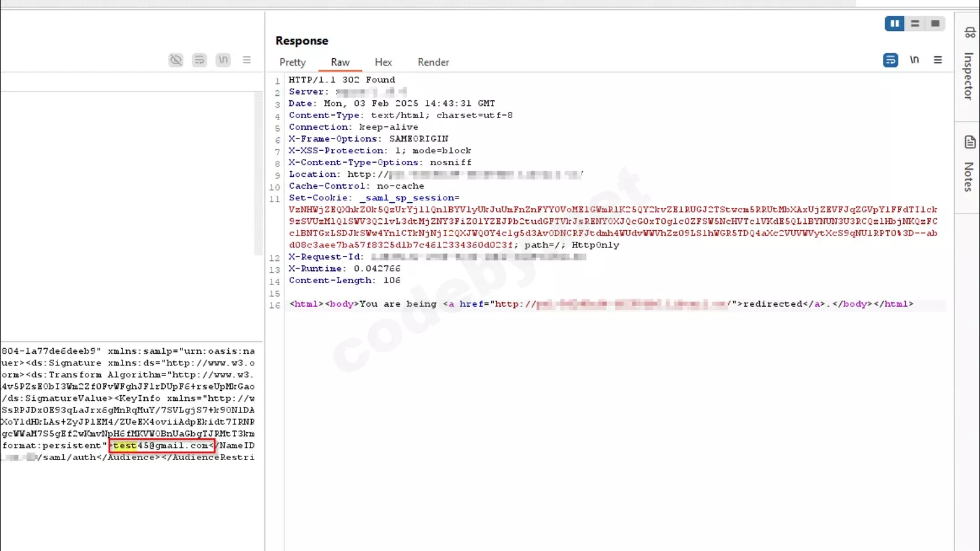Screen dimensions: 980x551
Task: Click the Set-Cookie header name
Action: tap(318, 198)
